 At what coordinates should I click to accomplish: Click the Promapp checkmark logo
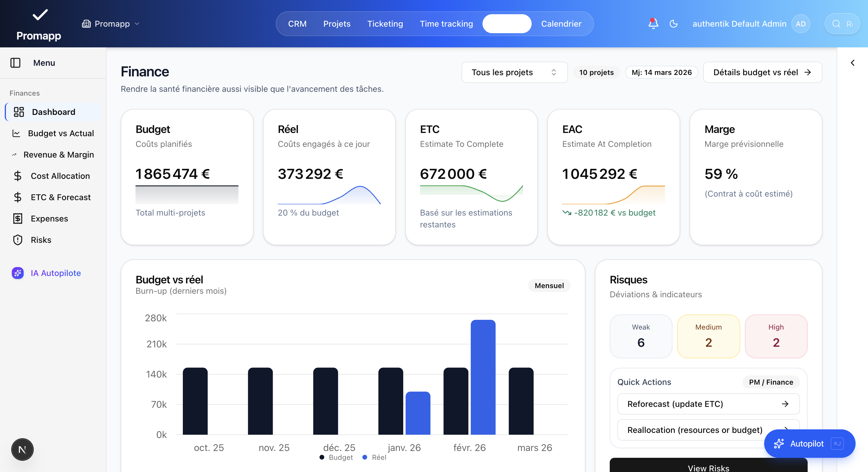coord(40,15)
